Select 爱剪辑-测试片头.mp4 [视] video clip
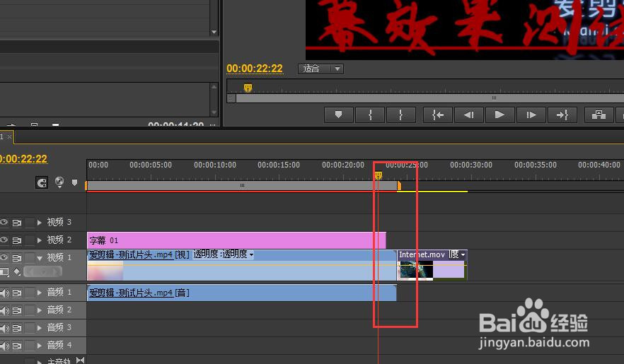 241,266
